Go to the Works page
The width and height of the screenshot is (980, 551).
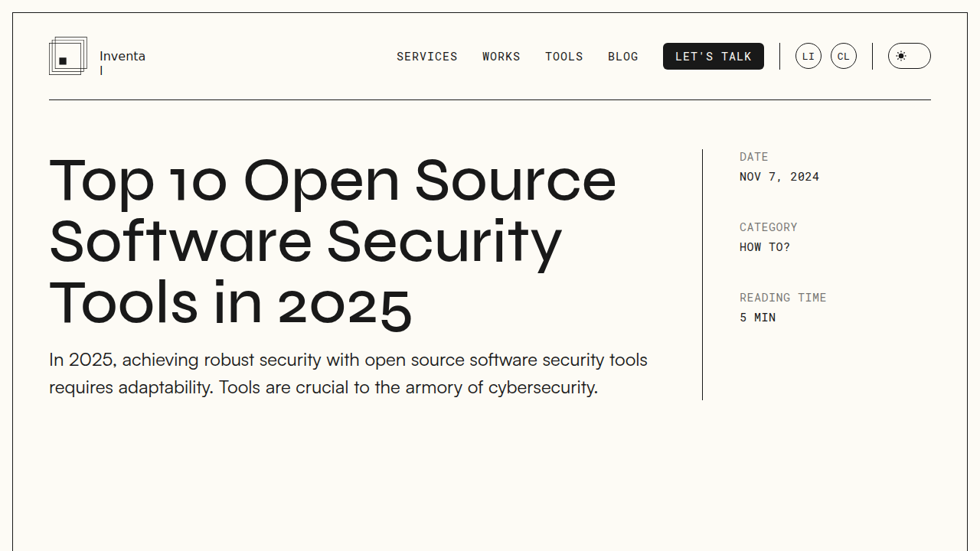coord(501,57)
